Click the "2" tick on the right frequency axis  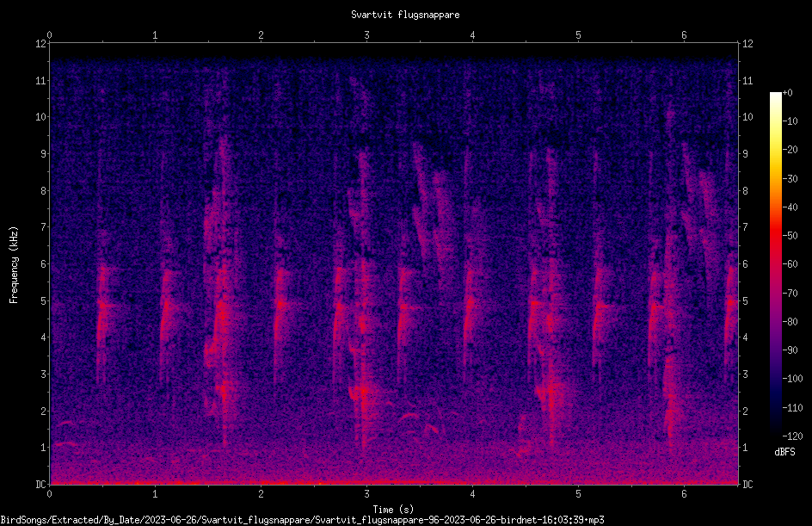tap(745, 411)
